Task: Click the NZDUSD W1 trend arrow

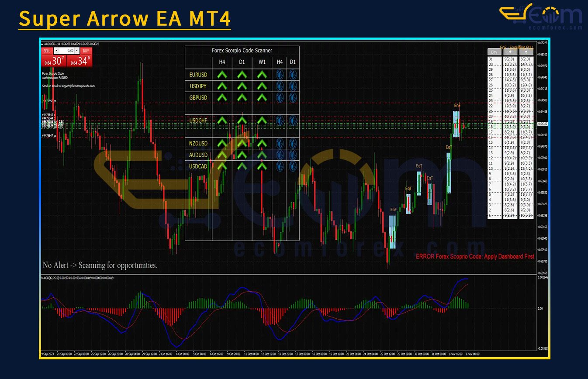Action: click(x=262, y=143)
